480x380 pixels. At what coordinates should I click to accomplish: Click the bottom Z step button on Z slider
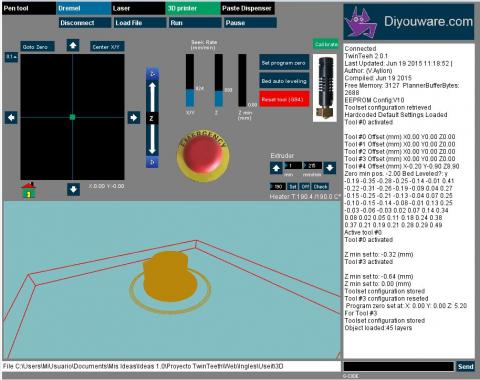(152, 162)
